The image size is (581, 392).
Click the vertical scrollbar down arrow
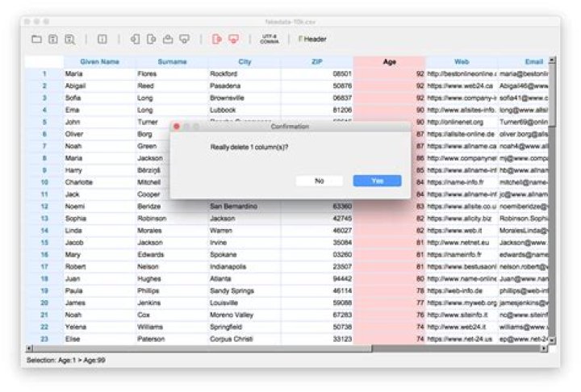552,340
